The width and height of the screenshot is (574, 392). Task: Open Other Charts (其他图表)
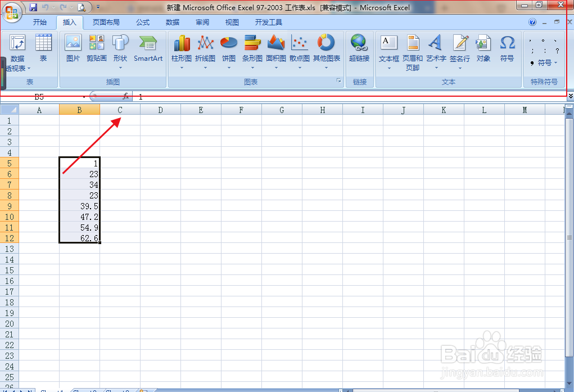(327, 51)
